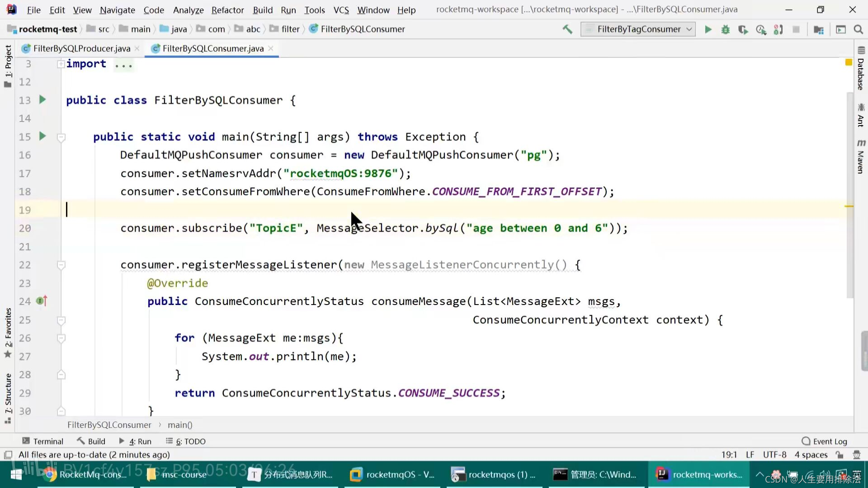The image size is (868, 488).
Task: Open the Project tool window sidebar
Action: tap(8, 66)
